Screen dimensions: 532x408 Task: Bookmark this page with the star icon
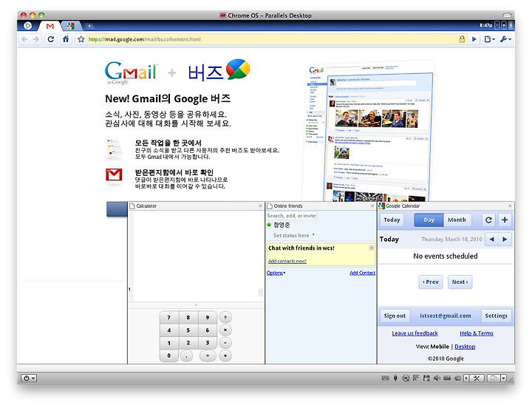pos(81,39)
